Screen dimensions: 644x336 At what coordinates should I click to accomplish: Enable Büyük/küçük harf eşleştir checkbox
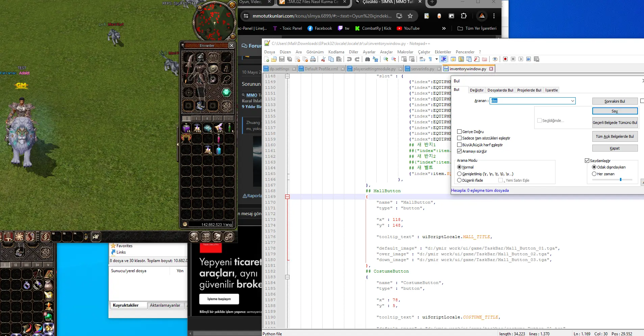tap(459, 145)
